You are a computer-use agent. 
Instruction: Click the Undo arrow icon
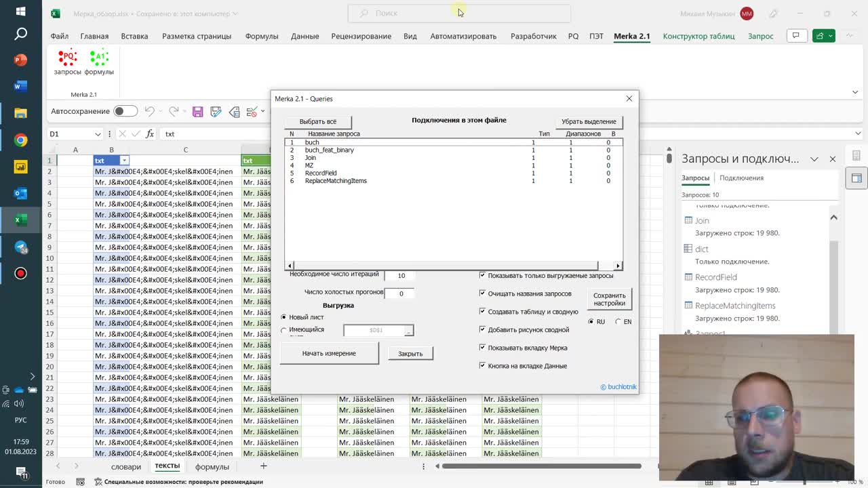point(149,111)
